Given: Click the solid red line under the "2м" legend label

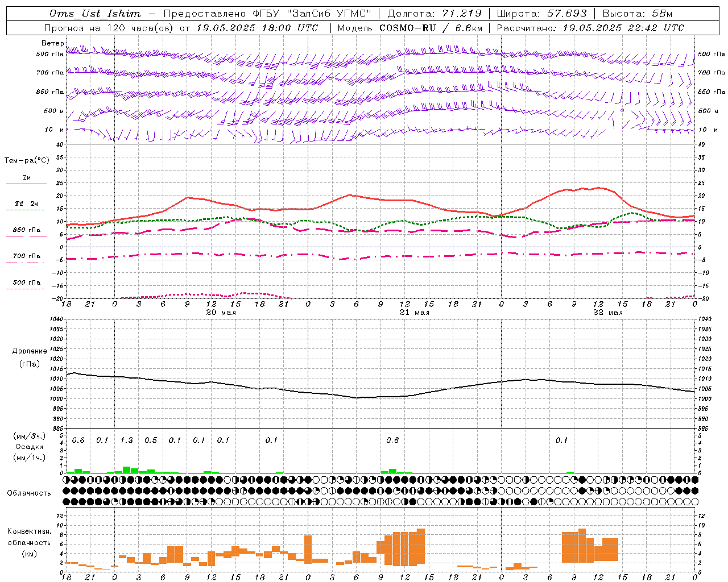Looking at the screenshot, I should click(x=26, y=184).
